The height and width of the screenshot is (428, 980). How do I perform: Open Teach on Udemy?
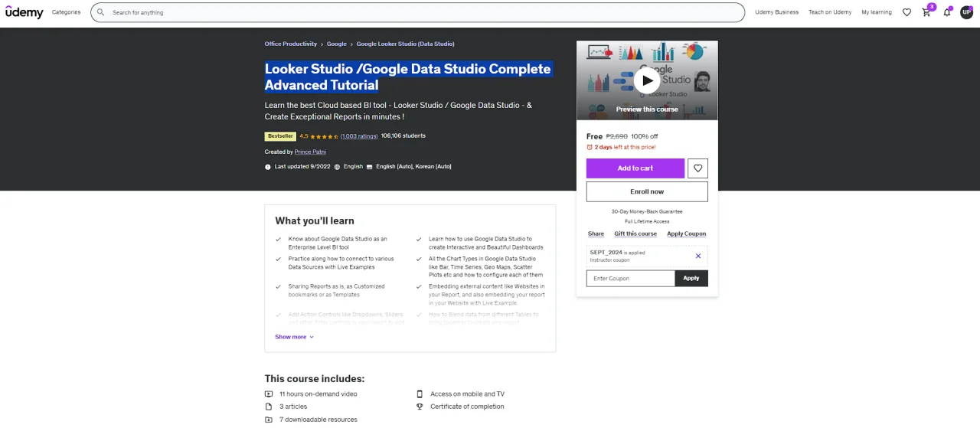[830, 12]
